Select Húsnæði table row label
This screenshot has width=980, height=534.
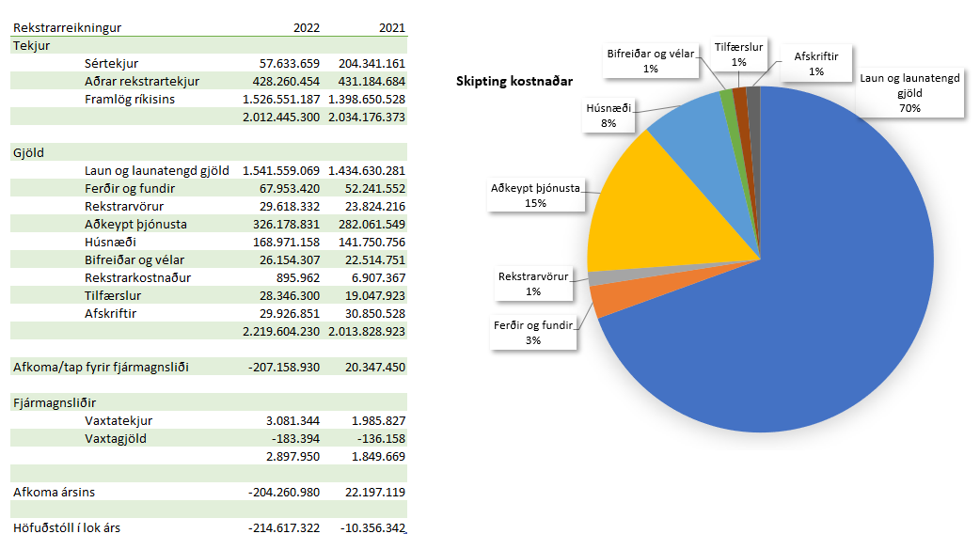[110, 242]
